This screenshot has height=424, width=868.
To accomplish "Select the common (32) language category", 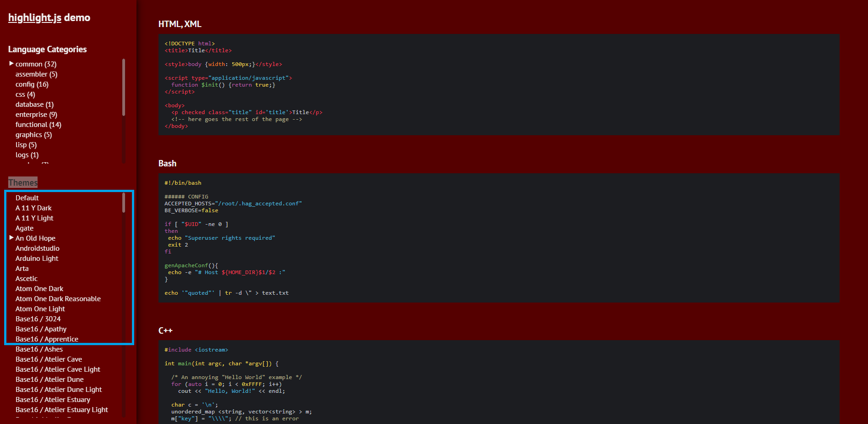I will pyautogui.click(x=36, y=64).
